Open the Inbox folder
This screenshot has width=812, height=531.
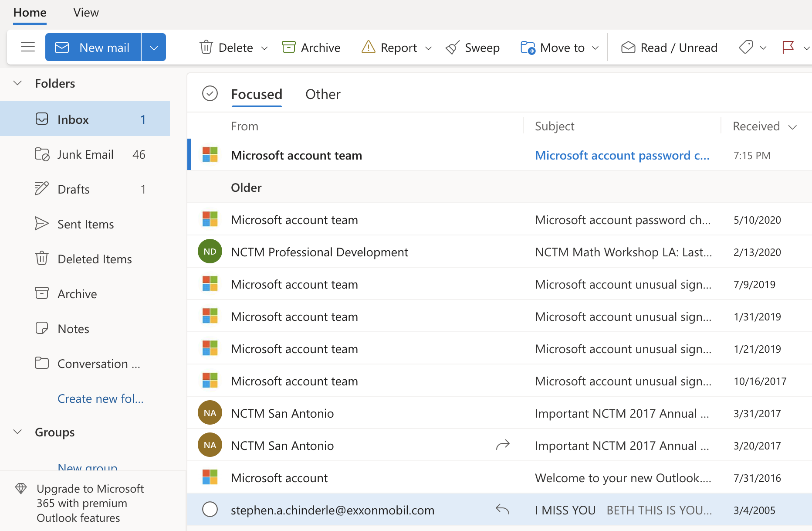coord(85,119)
